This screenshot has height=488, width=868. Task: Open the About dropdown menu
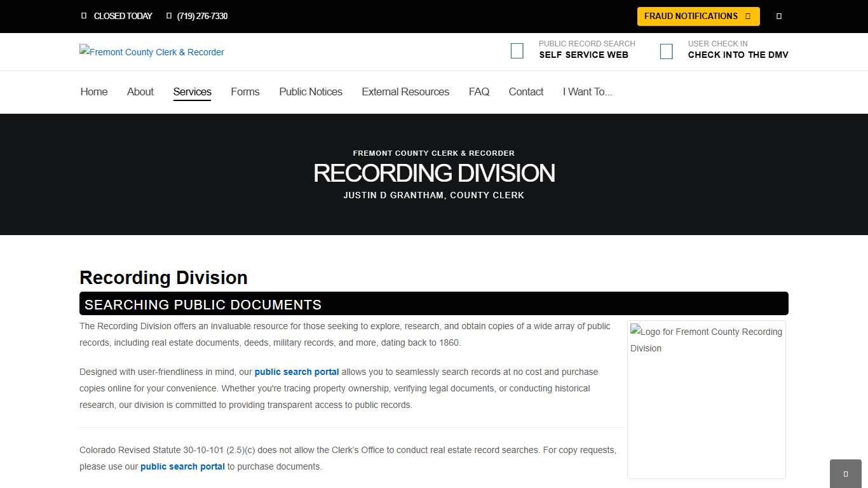(x=140, y=92)
